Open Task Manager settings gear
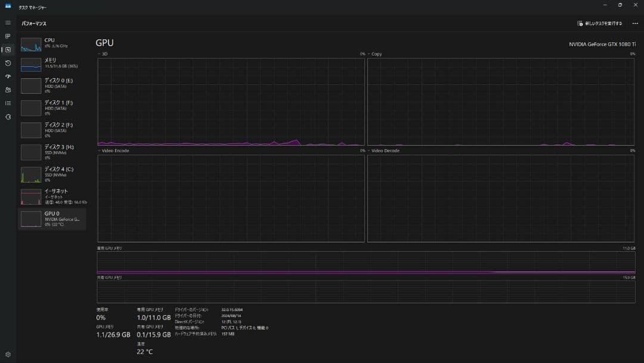Viewport: 644px width, 363px height. (x=8, y=354)
